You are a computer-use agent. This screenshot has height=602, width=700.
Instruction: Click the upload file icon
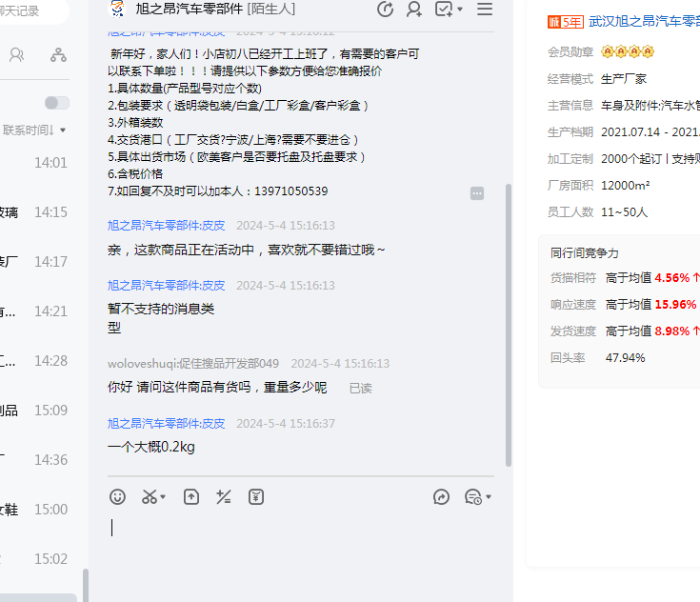(x=191, y=496)
